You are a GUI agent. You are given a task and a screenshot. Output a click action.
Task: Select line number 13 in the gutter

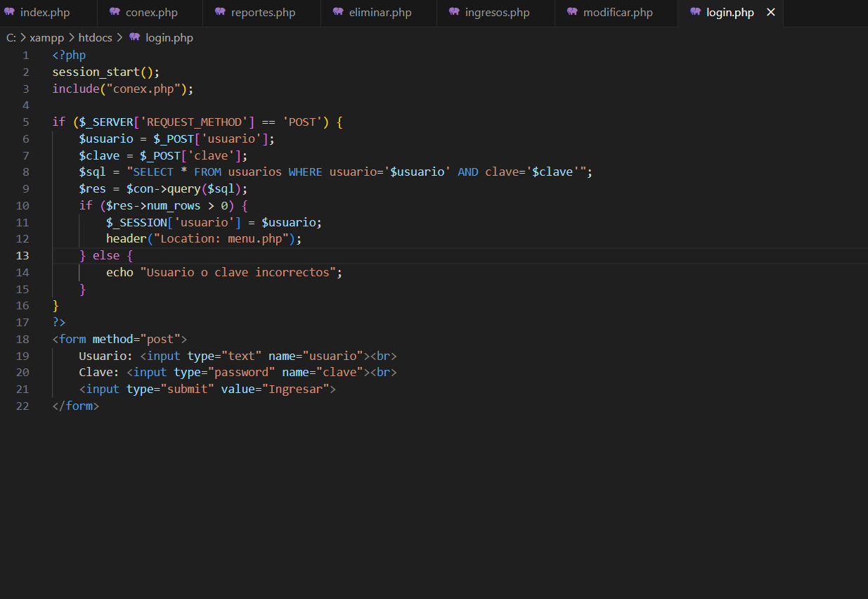pyautogui.click(x=22, y=255)
